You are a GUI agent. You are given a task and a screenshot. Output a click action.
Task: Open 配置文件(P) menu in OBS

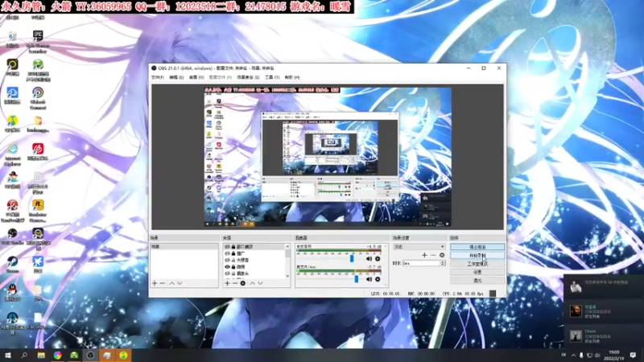tap(220, 77)
